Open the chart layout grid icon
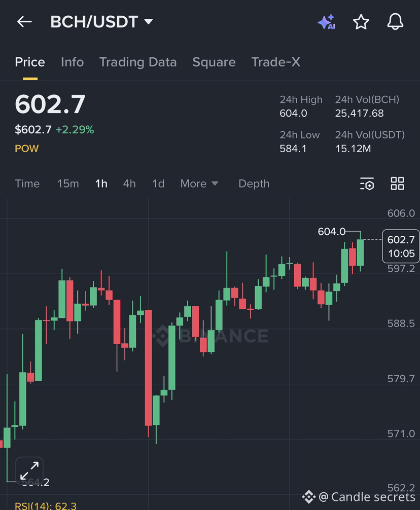Screen dimensions: 420x510 (x=397, y=184)
